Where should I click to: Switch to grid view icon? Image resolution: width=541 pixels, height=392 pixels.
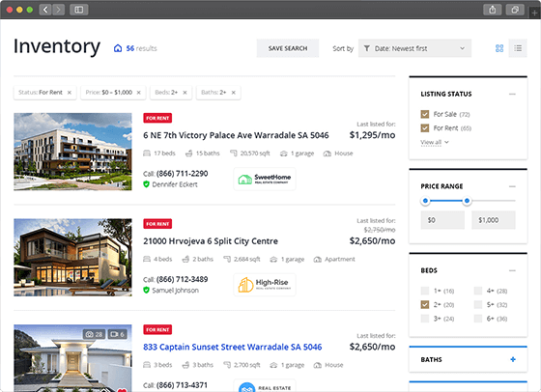499,48
